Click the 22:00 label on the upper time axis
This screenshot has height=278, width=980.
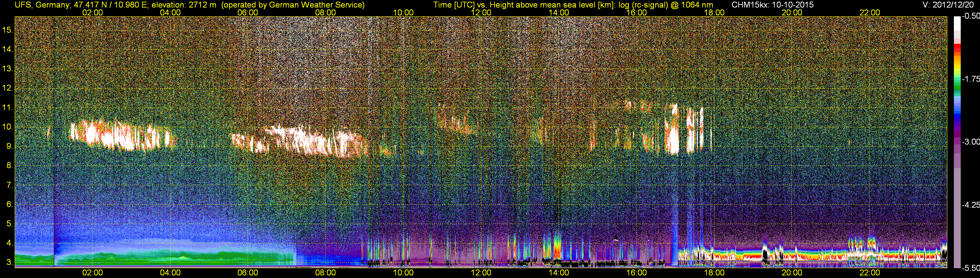[870, 12]
